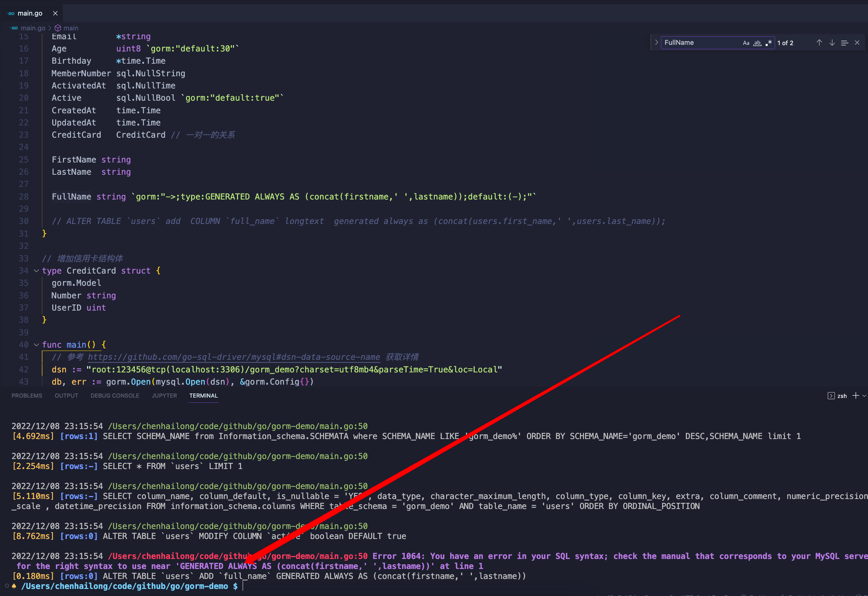Collapse the CreditCard struct at line 34
This screenshot has width=868, height=596.
pyautogui.click(x=36, y=271)
